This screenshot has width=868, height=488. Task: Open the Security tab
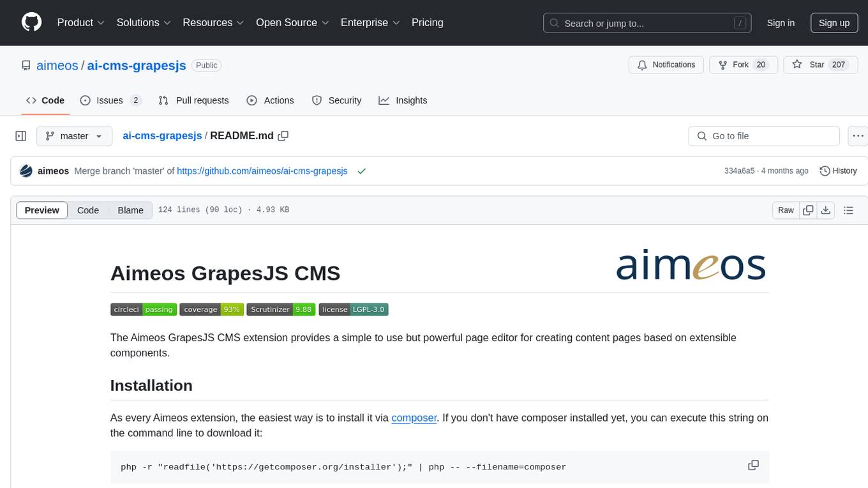click(336, 100)
